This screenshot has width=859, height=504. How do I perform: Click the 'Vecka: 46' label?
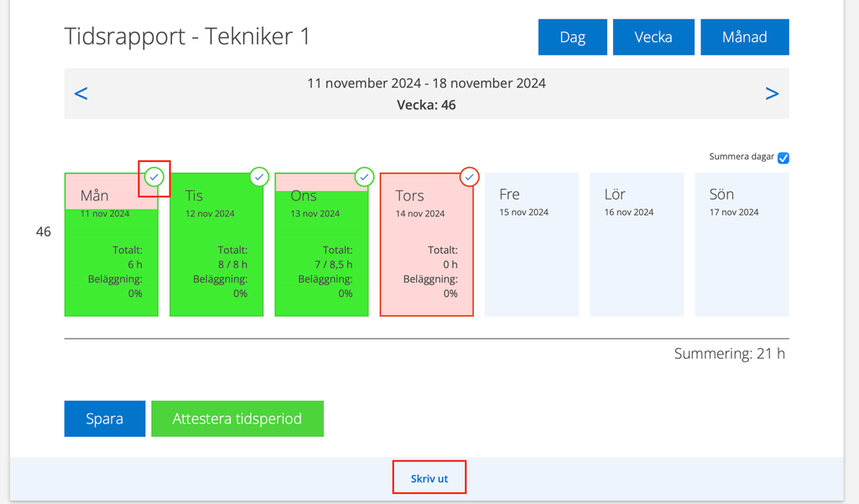tap(426, 105)
